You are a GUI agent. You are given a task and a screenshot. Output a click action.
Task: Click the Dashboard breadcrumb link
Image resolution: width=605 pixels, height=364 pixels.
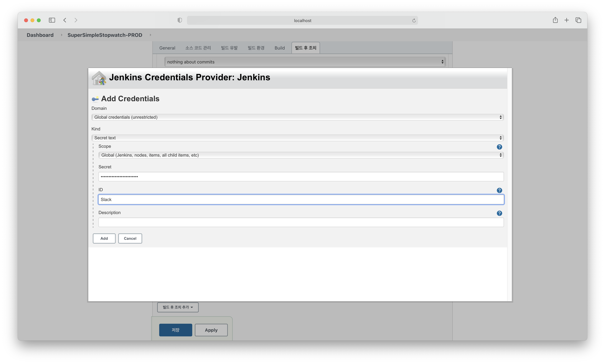40,35
